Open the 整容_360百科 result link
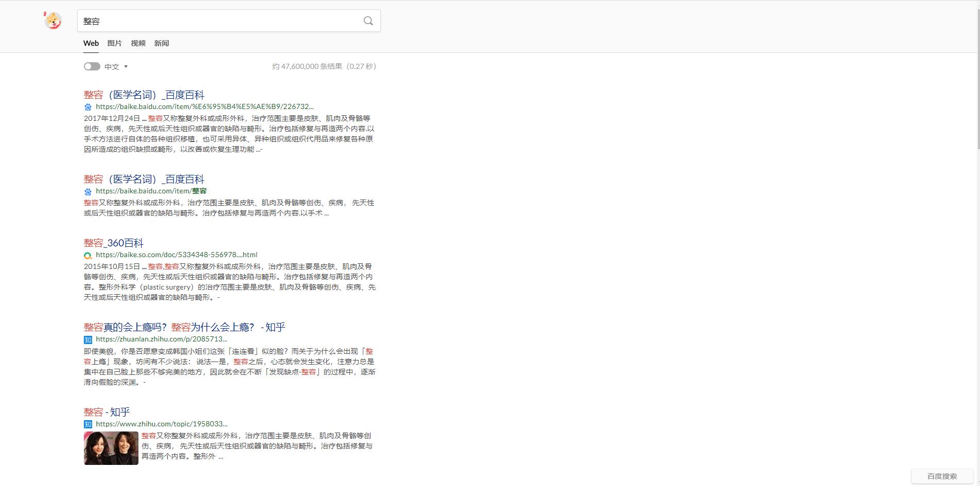 pyautogui.click(x=114, y=243)
